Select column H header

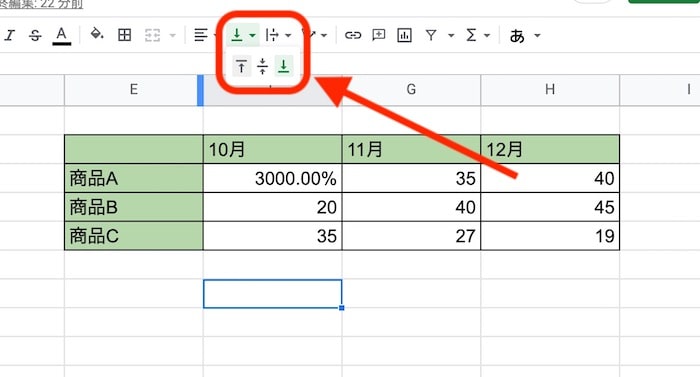pos(550,90)
